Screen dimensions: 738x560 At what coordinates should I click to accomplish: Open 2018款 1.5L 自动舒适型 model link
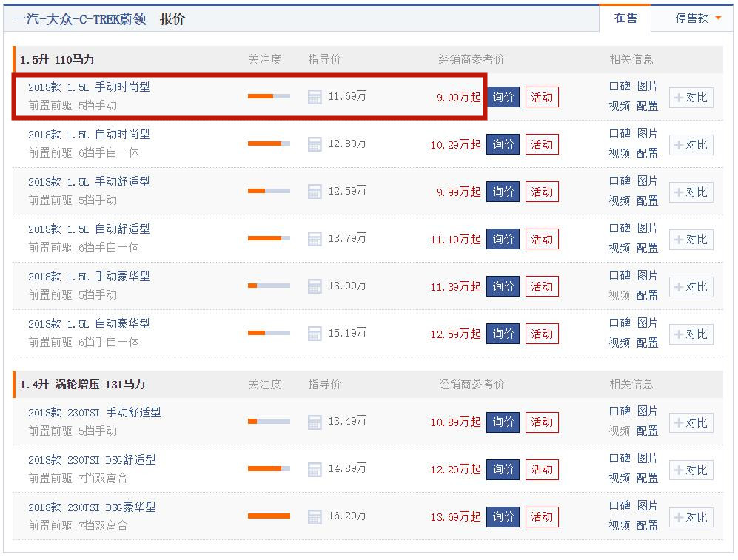(x=89, y=229)
